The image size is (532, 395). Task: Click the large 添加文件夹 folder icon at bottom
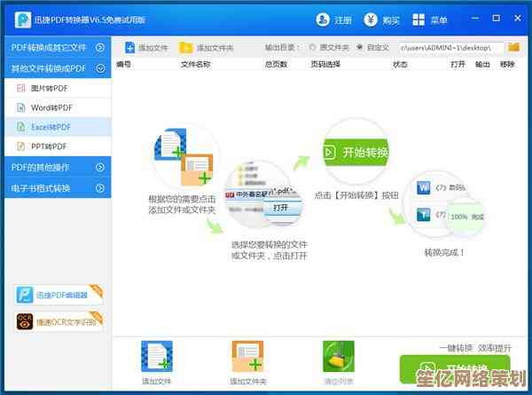(x=247, y=357)
